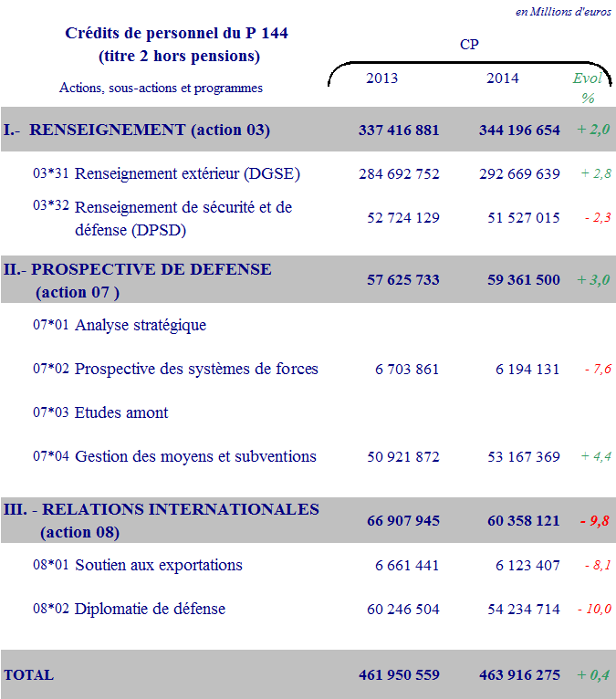Click the "Renseignement extérieur (DGSE)" row label
616x699 pixels.
[187, 173]
